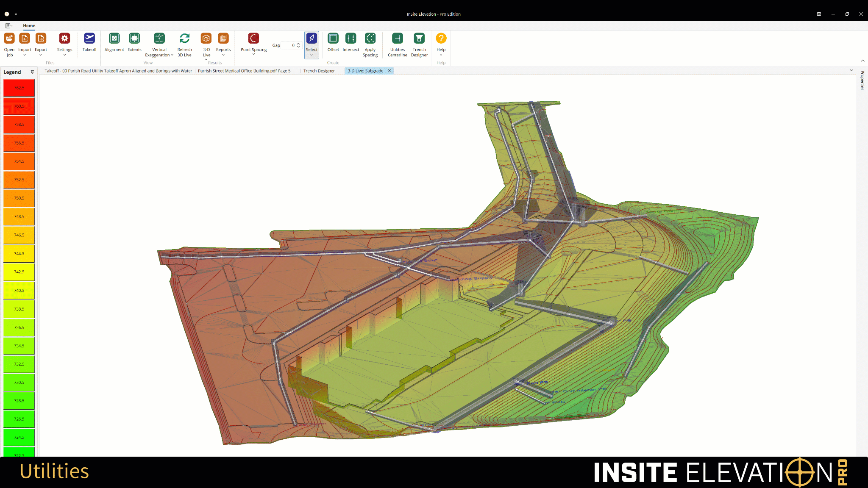Image resolution: width=868 pixels, height=488 pixels.
Task: Click the Apply Spacing icon
Action: point(370,39)
